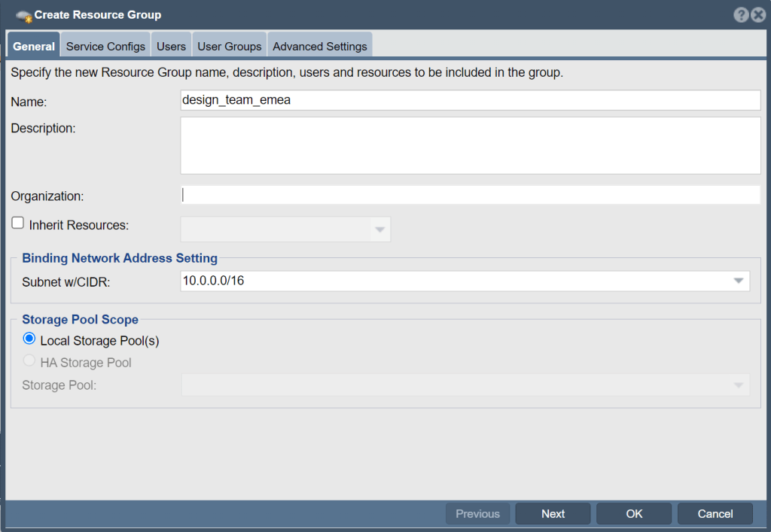Screen dimensions: 771x532
Task: Click in the Description text area
Action: [470, 145]
